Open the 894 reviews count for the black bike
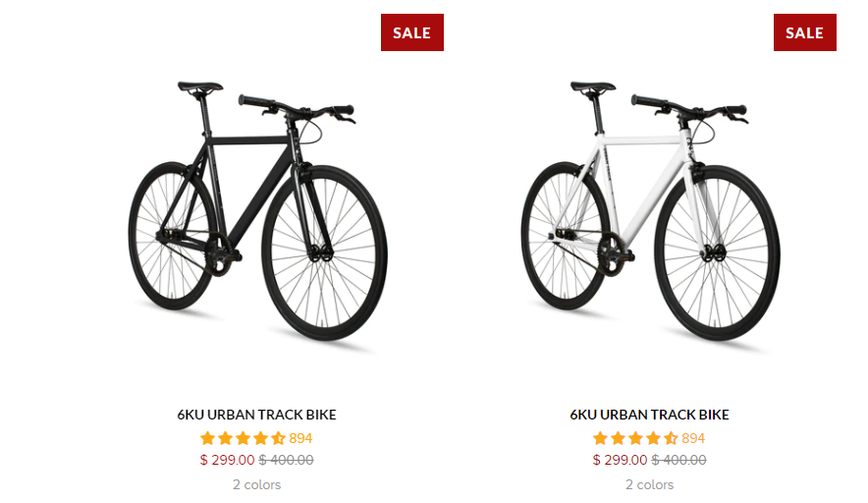The image size is (868, 503). [x=300, y=438]
